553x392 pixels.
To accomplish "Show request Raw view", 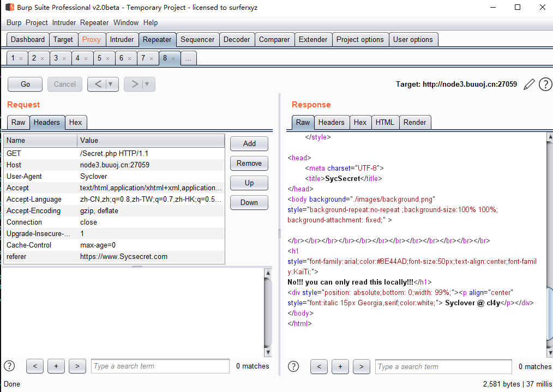I will [x=19, y=122].
